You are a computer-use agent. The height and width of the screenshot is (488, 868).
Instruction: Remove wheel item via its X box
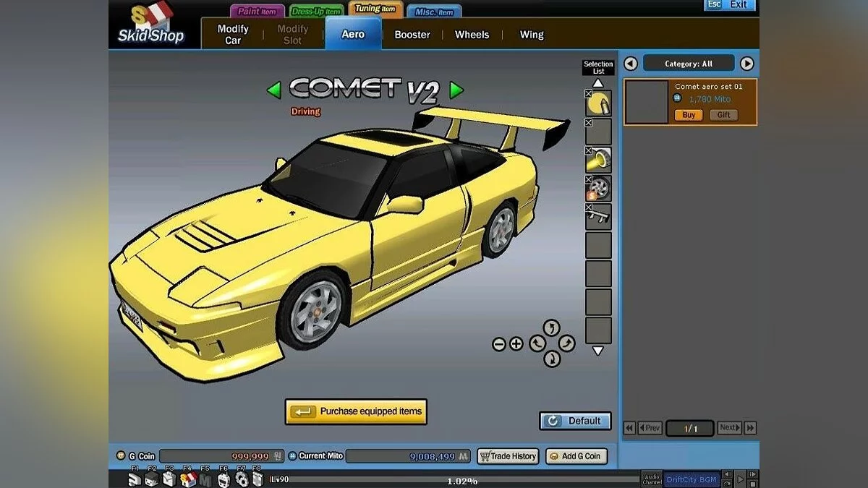588,179
